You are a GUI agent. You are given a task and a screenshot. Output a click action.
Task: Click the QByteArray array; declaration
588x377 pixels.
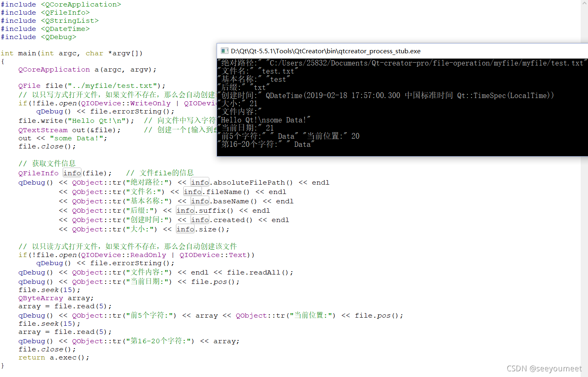[x=56, y=298]
